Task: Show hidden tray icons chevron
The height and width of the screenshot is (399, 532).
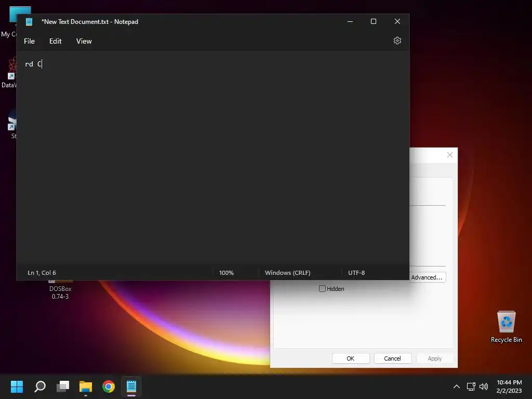Action: 457,387
